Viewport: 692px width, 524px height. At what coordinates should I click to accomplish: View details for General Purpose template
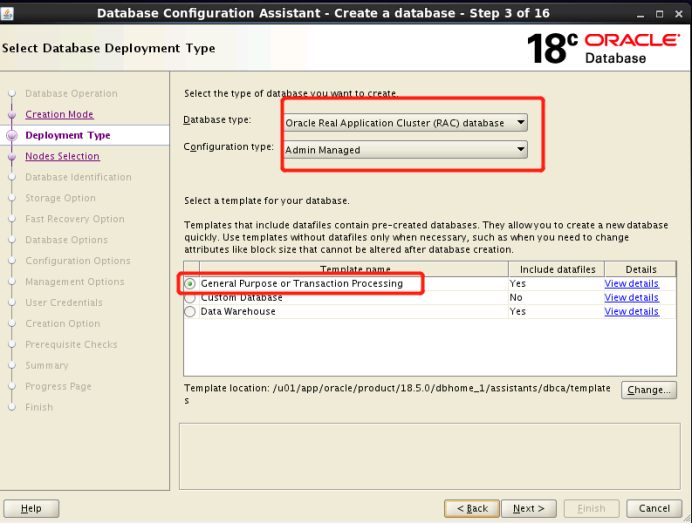click(x=631, y=284)
